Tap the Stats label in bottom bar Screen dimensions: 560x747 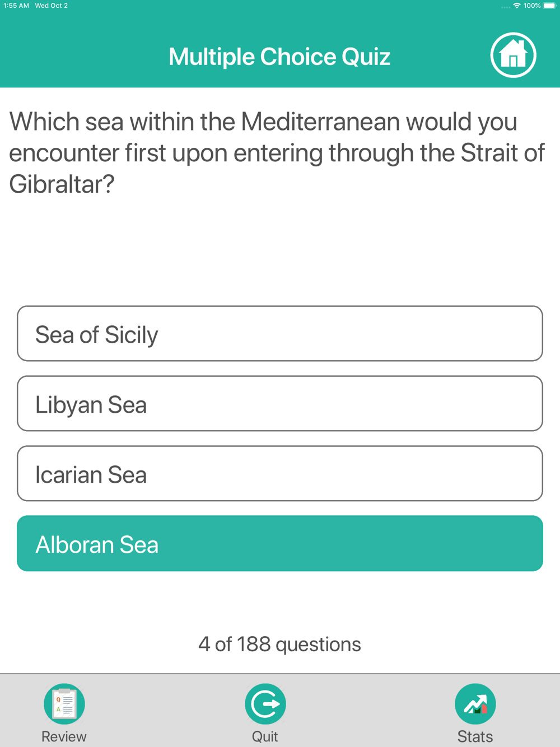click(475, 736)
